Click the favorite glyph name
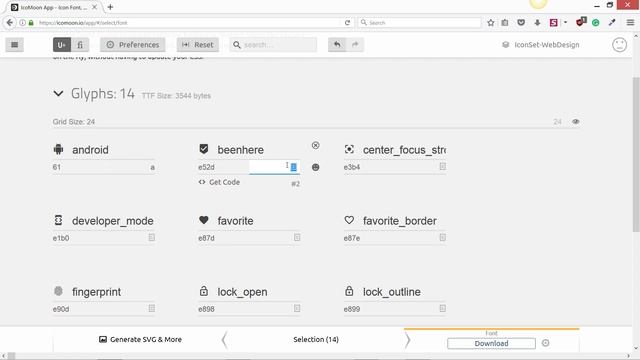The height and width of the screenshot is (360, 640). tap(236, 221)
